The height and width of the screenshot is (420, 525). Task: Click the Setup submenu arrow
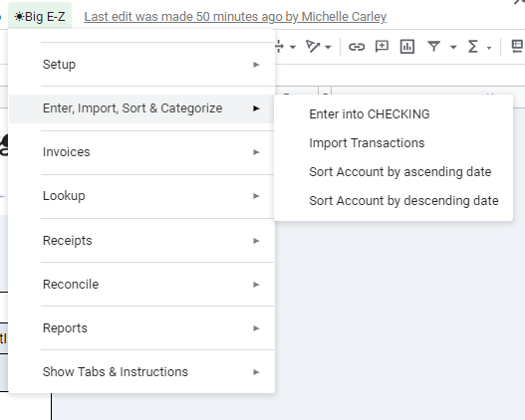click(256, 65)
